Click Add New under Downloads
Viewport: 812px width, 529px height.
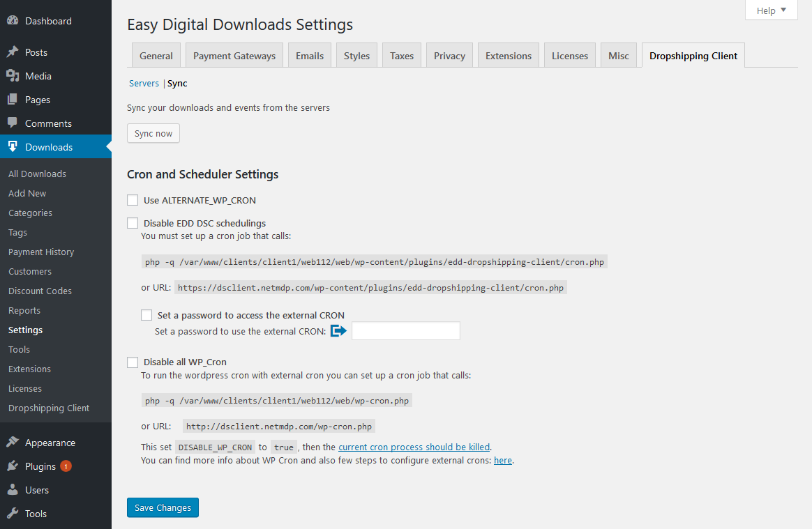(x=27, y=193)
